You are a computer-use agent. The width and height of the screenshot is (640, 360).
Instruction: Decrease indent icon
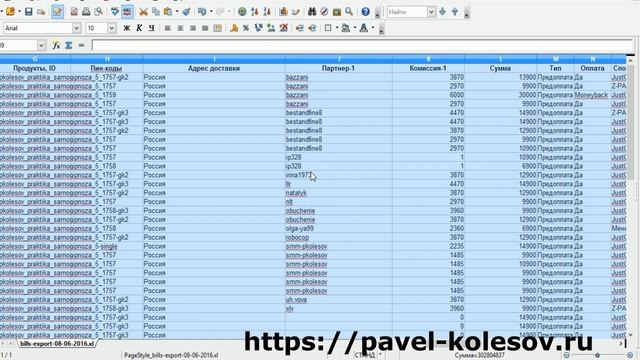click(x=300, y=28)
